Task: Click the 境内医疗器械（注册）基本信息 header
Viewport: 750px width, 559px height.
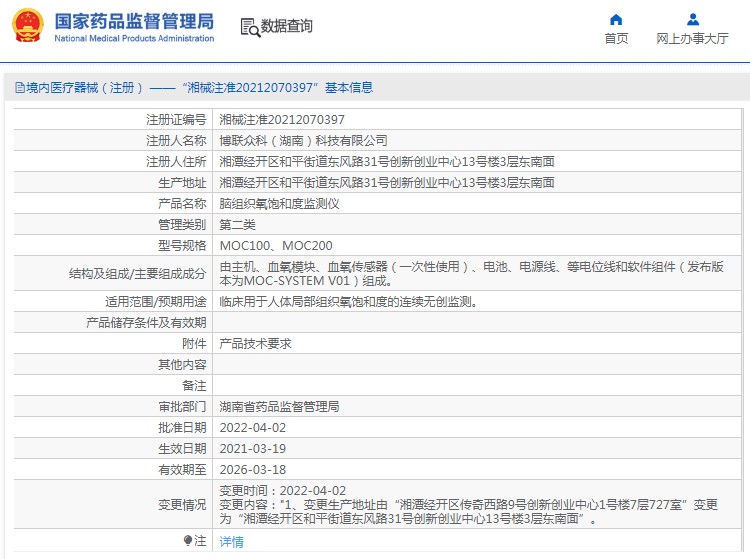Action: 194,88
